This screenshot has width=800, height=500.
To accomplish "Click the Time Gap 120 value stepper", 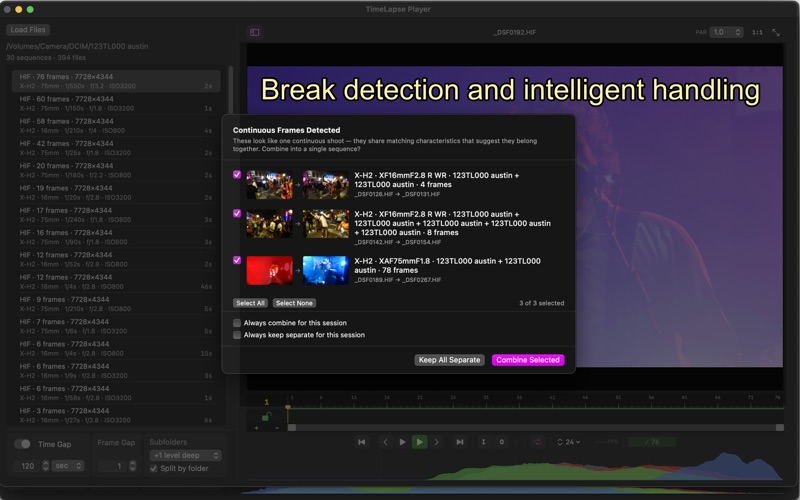I will point(45,466).
